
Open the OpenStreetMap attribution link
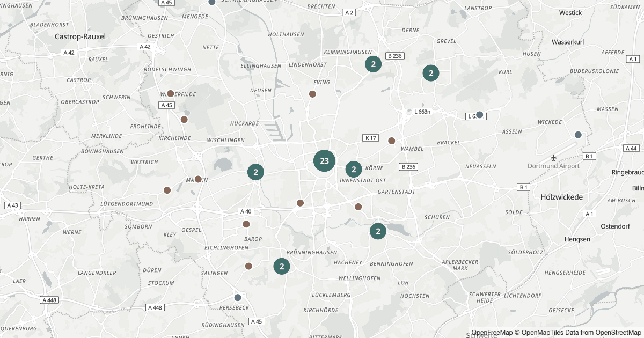[x=616, y=333]
